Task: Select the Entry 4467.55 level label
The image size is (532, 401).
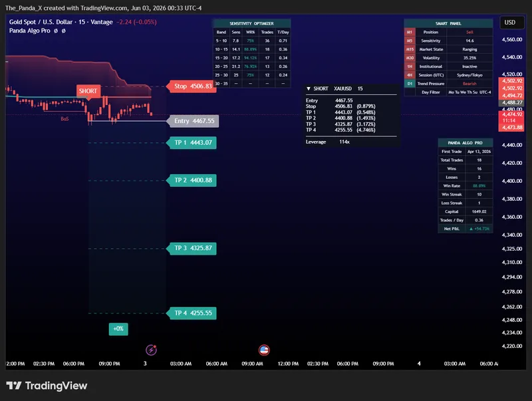Action: tap(194, 121)
